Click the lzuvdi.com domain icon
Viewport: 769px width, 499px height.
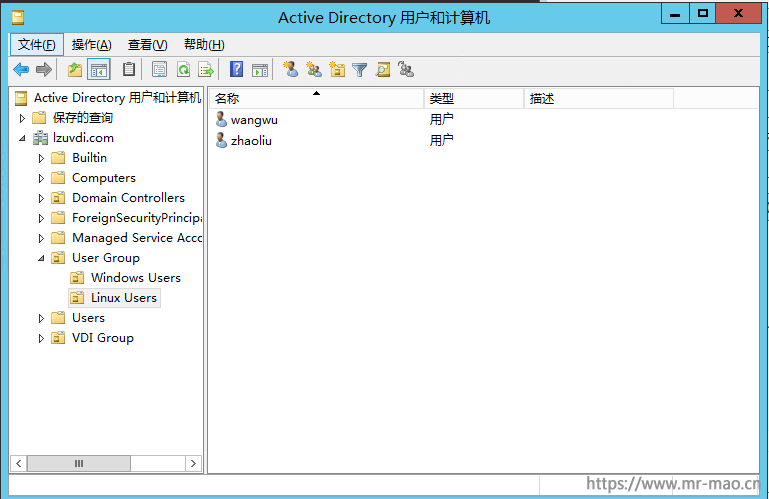(x=40, y=138)
